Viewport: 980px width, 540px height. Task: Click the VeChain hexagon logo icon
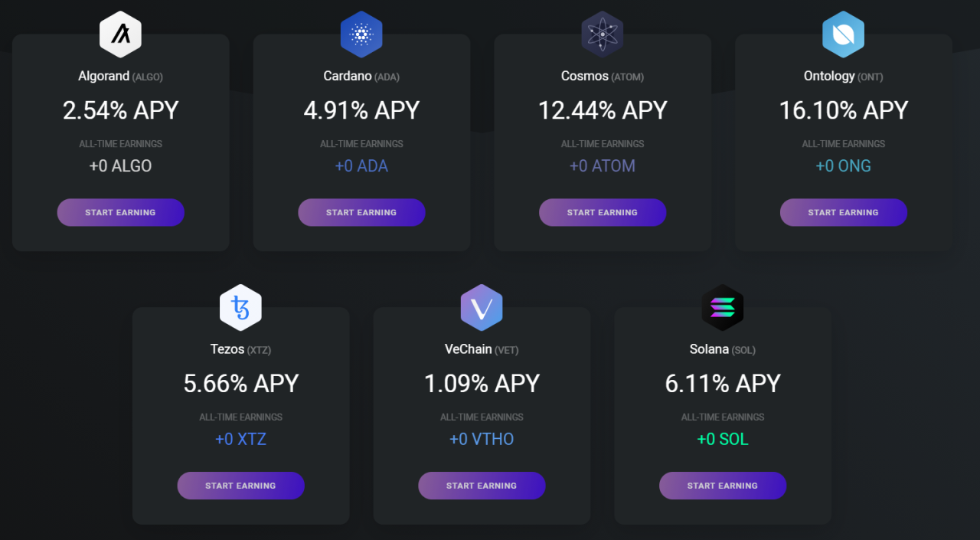click(482, 307)
